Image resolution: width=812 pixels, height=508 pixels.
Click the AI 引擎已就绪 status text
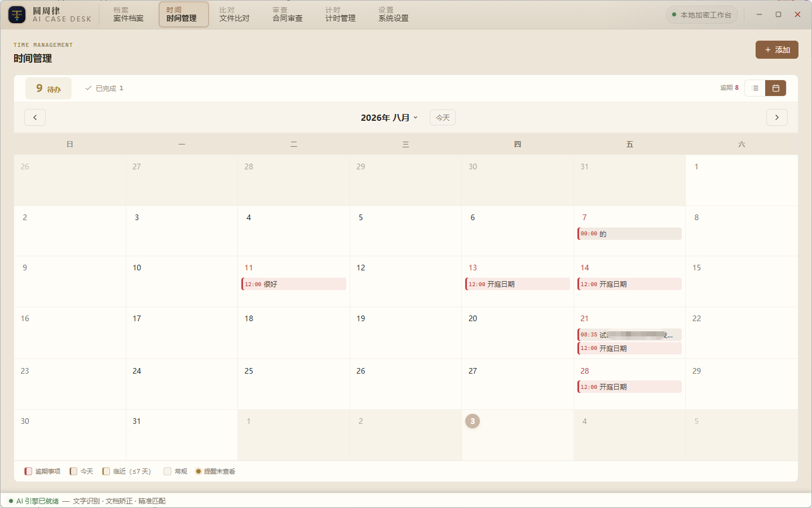(x=37, y=501)
